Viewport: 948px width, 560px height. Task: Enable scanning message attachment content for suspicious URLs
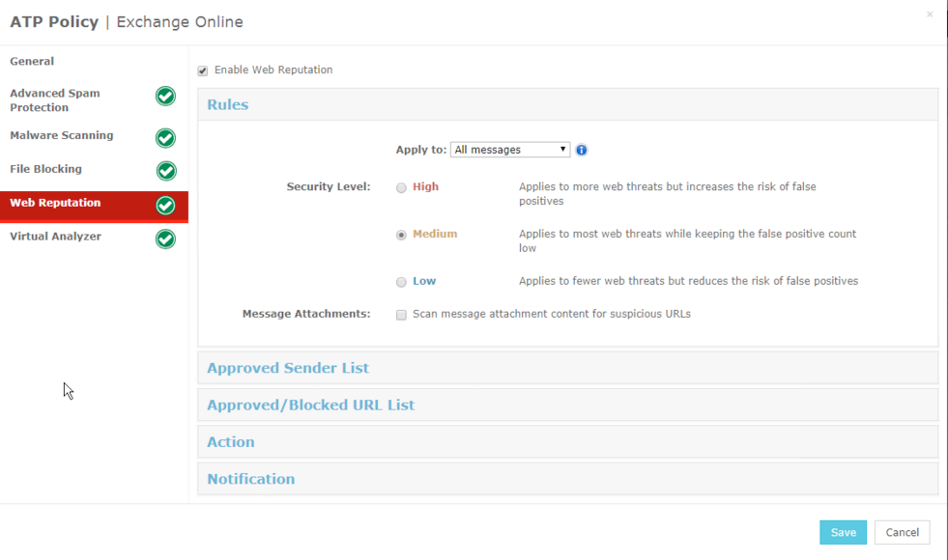[x=401, y=315]
